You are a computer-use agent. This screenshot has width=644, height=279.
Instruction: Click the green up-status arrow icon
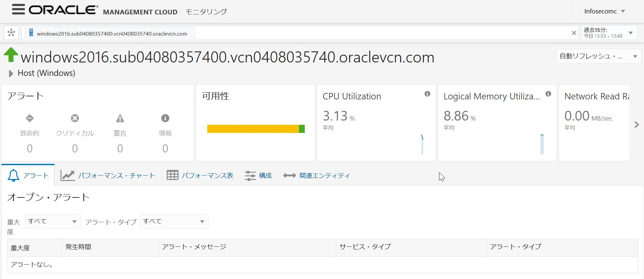click(11, 55)
